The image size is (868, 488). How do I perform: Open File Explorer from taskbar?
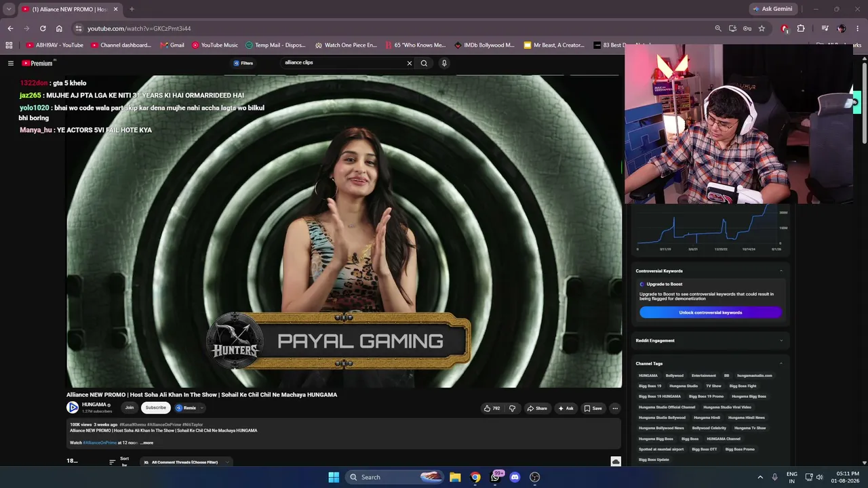click(455, 477)
